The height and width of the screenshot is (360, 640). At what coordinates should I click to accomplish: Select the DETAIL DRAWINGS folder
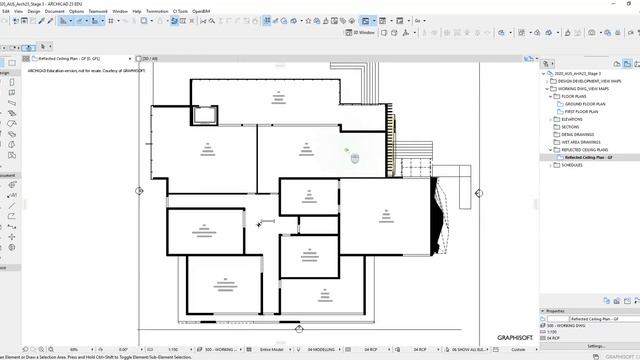pos(577,135)
